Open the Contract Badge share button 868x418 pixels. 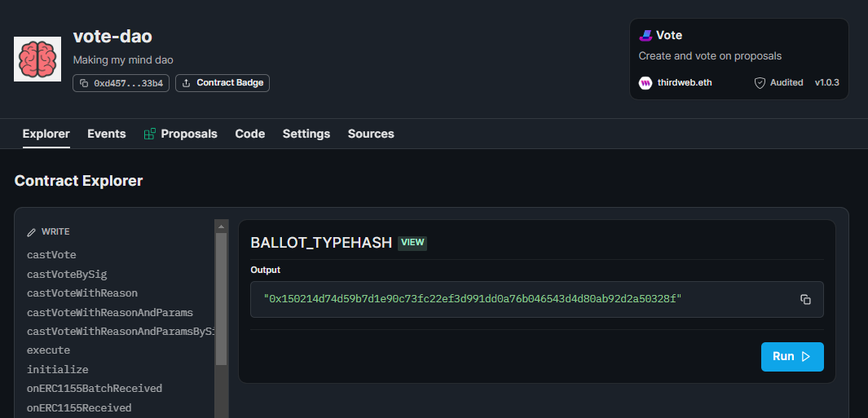point(223,83)
